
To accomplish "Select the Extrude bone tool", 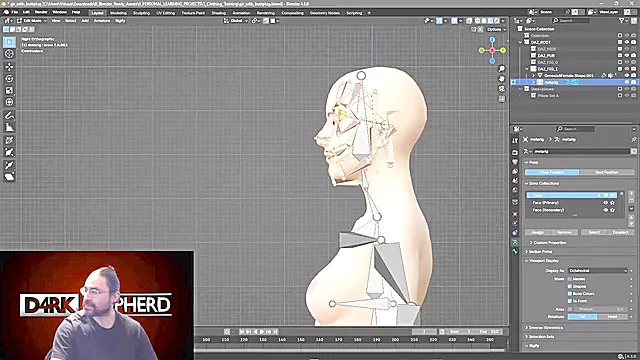I will pos(9,165).
